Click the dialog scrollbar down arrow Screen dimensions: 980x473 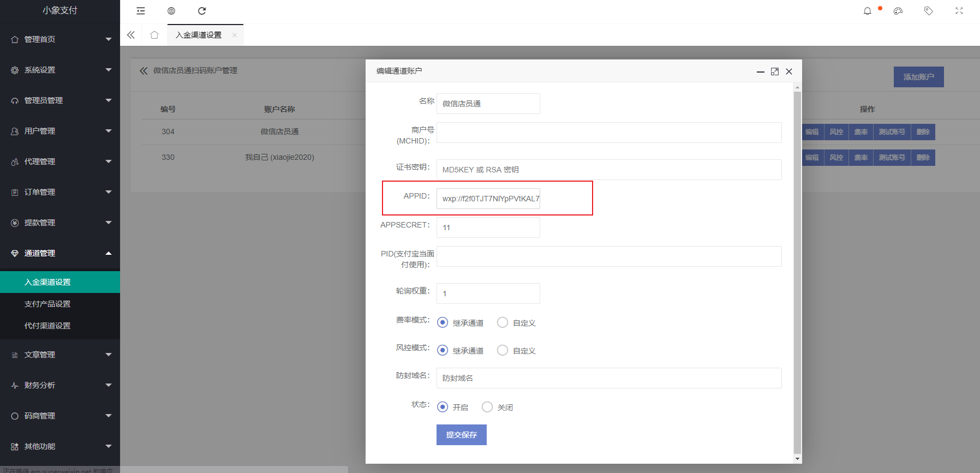797,459
